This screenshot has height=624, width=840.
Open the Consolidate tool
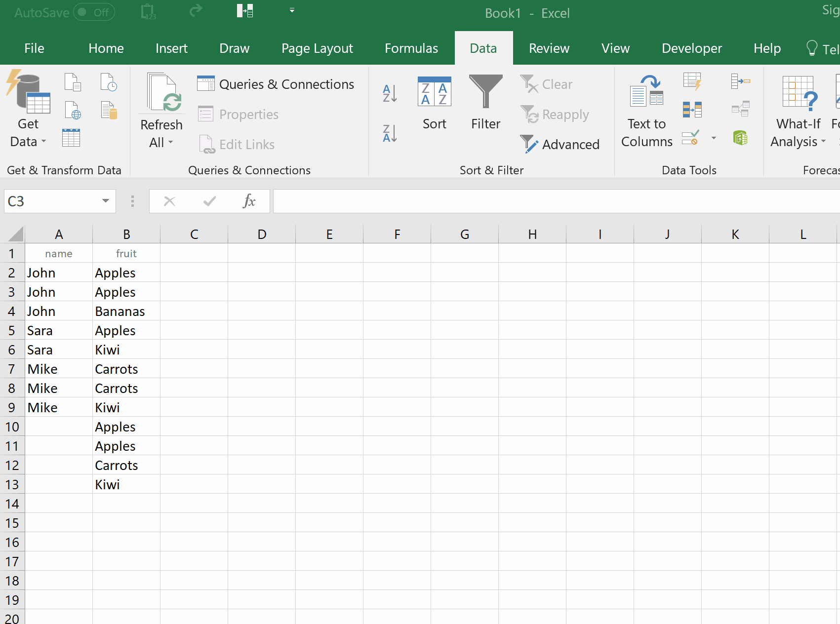pyautogui.click(x=740, y=80)
